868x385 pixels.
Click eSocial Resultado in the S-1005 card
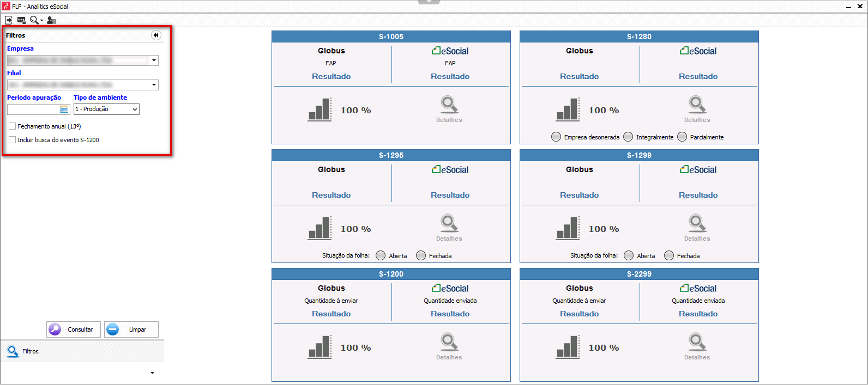pyautogui.click(x=450, y=76)
